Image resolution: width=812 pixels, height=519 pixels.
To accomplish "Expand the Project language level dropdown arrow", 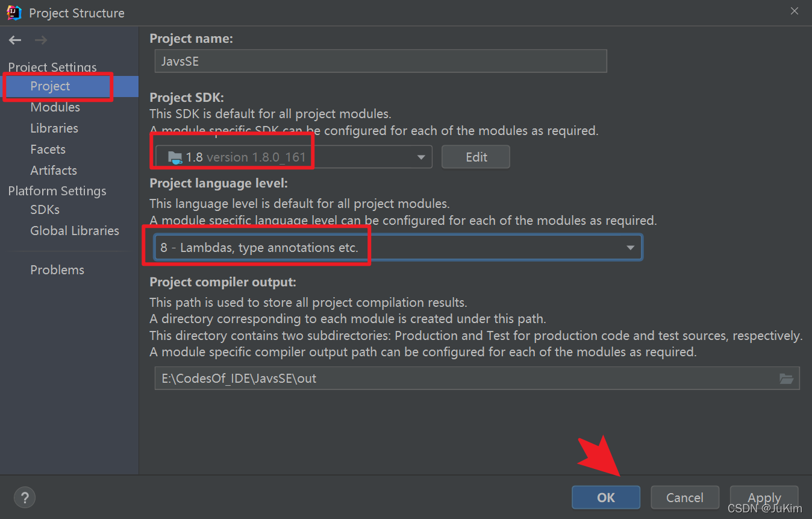I will pos(630,248).
